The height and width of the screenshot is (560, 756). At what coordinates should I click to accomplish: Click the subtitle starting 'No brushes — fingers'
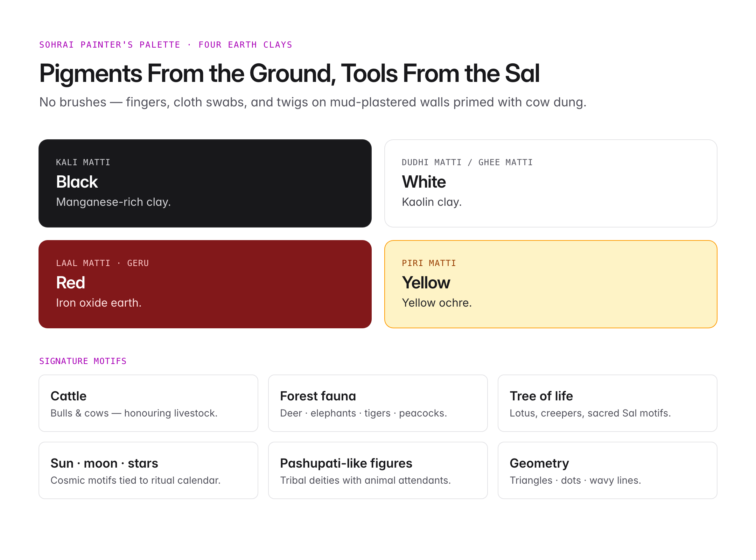(x=313, y=102)
